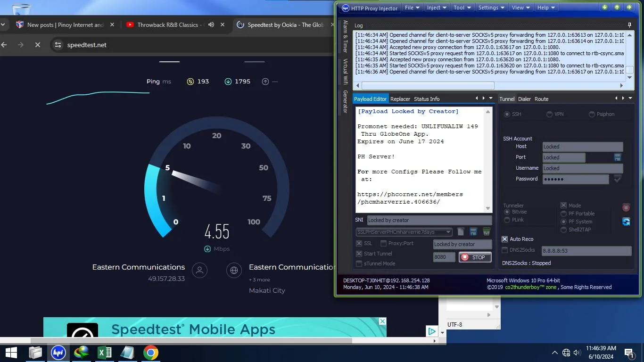Mute the Throwback R&B Classics tab audio

[211, 25]
